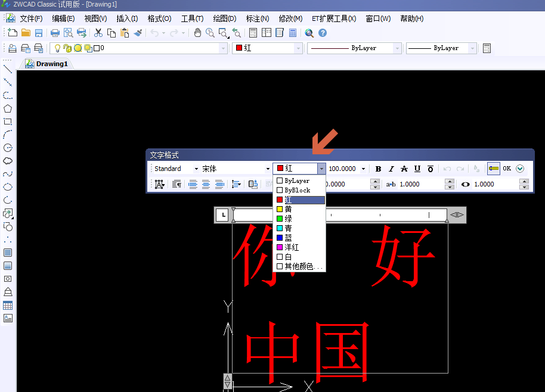
Task: Click the Print icon on the standard toolbar
Action: [x=55, y=33]
